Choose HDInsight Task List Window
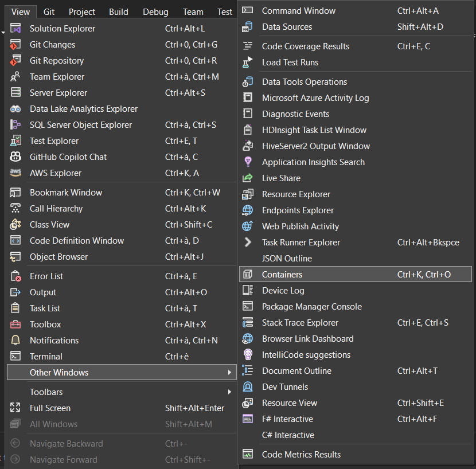Screen dimensions: 476x469 tap(355, 130)
